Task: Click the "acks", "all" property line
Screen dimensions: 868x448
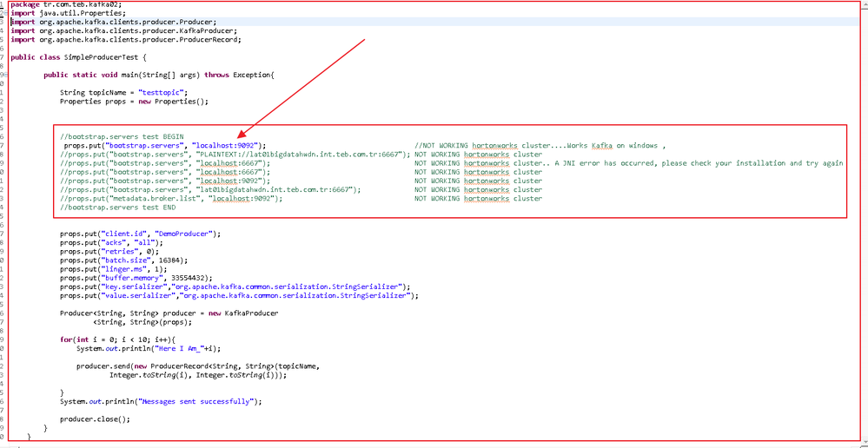Action: (112, 243)
